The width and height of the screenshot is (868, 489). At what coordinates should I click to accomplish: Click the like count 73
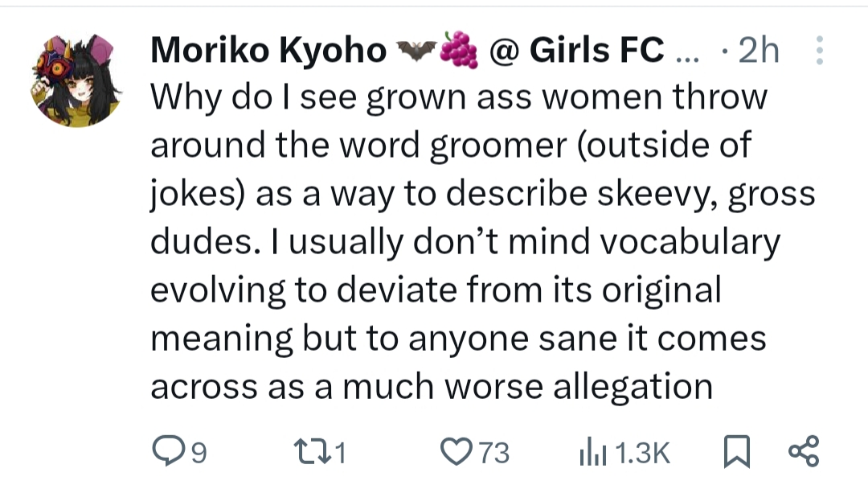tap(494, 454)
